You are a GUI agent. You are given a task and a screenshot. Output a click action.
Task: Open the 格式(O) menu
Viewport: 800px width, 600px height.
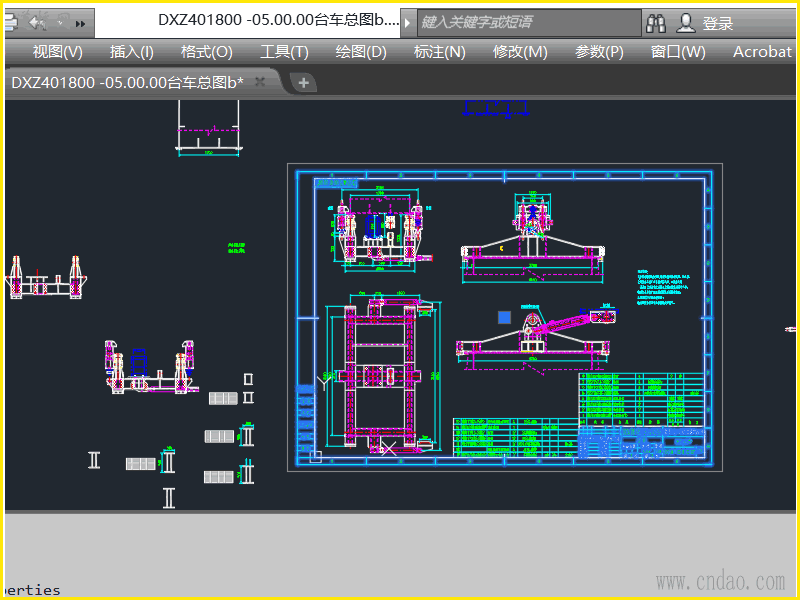206,52
